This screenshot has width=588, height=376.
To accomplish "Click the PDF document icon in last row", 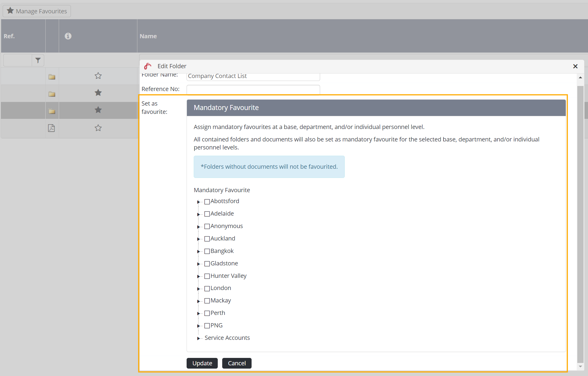I will 52,128.
